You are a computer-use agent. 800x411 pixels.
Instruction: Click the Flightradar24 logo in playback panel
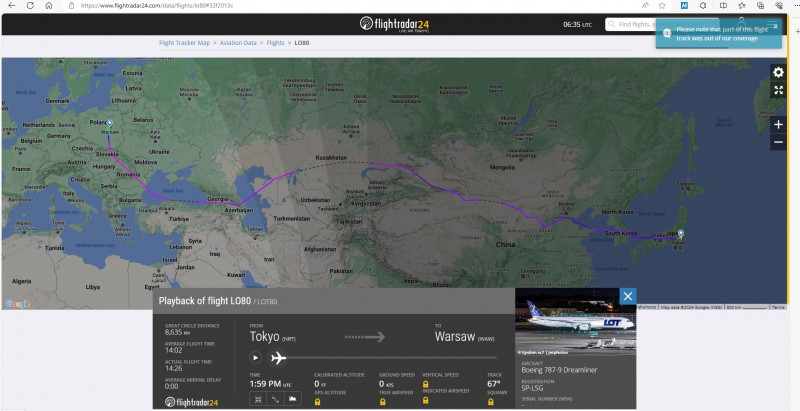click(x=191, y=402)
